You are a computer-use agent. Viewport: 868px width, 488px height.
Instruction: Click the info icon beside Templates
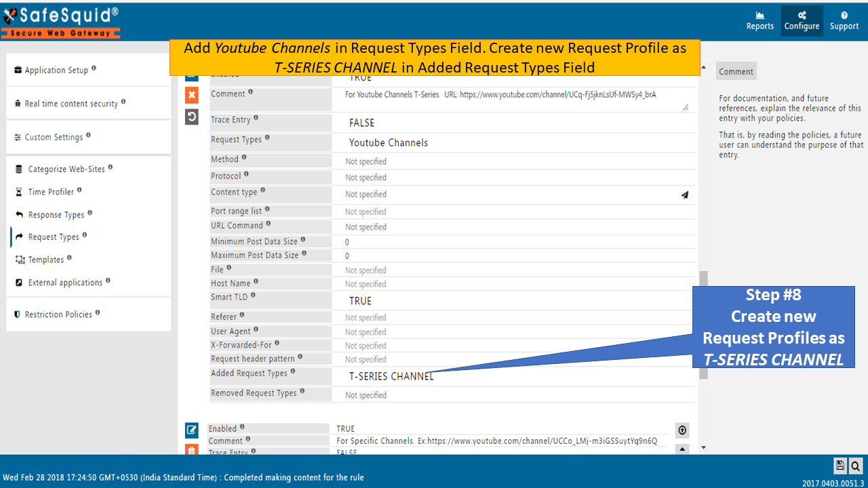click(x=69, y=258)
